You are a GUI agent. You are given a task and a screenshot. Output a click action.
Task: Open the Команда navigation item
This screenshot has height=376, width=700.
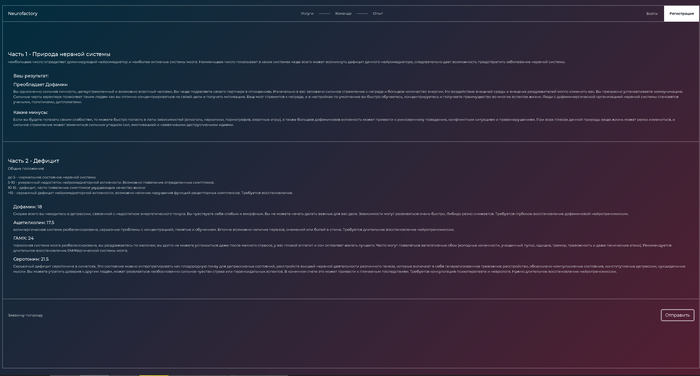[343, 13]
